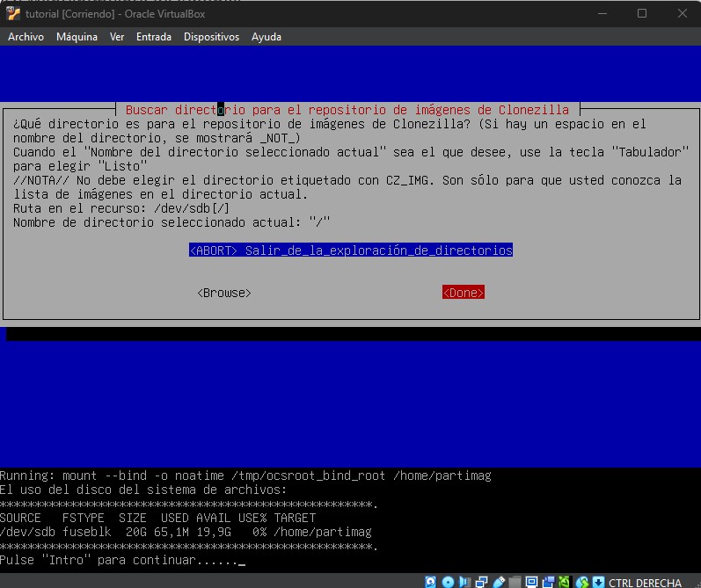Click the display settings status icon
The image size is (701, 588).
531,582
